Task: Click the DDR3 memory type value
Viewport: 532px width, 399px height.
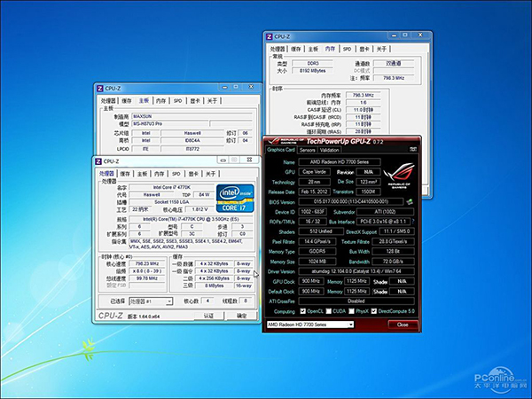Action: [312, 64]
